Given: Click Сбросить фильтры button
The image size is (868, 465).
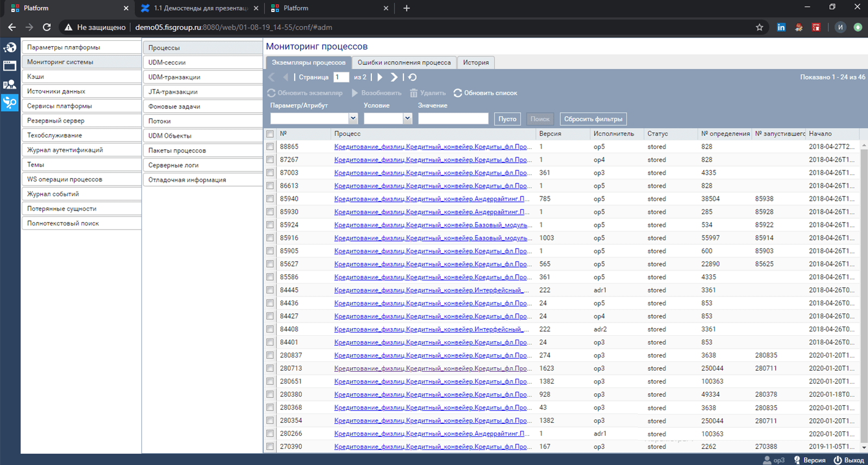Looking at the screenshot, I should [x=593, y=119].
